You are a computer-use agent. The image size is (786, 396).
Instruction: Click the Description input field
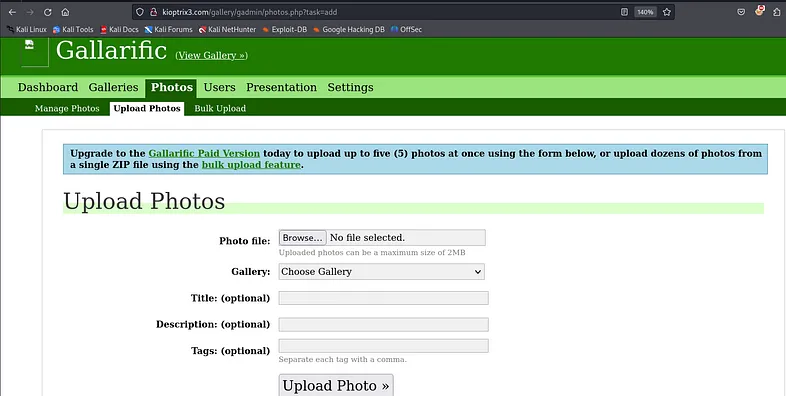coord(383,324)
